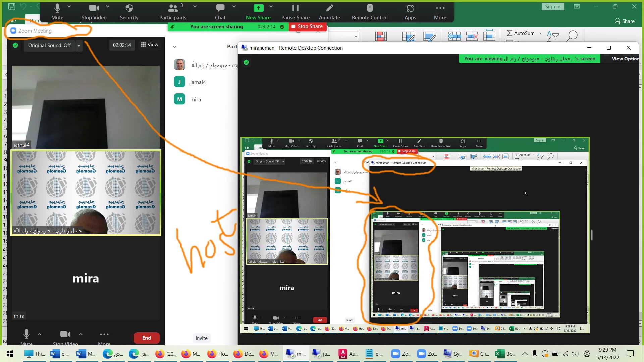Click the New Share green arrow icon
This screenshot has height=362, width=644.
258,8
